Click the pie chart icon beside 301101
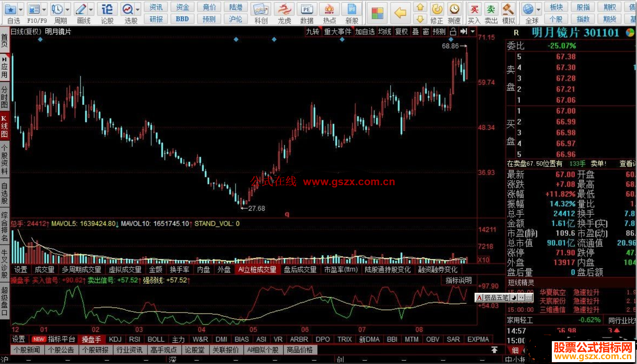 [630, 33]
